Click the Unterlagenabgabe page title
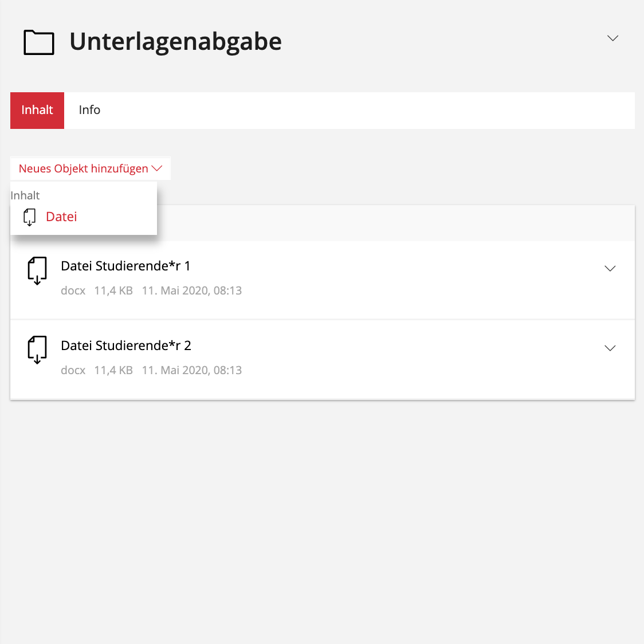This screenshot has height=644, width=644. [175, 42]
